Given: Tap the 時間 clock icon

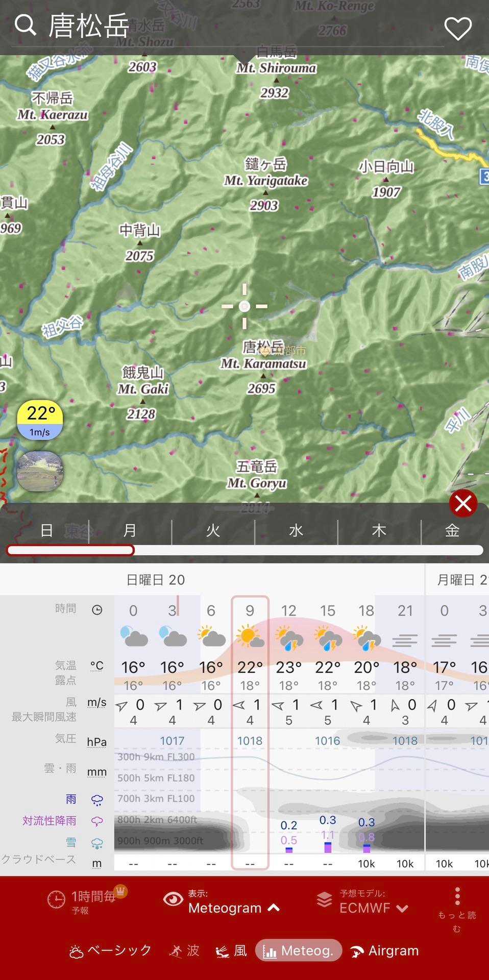Looking at the screenshot, I should coord(97,610).
